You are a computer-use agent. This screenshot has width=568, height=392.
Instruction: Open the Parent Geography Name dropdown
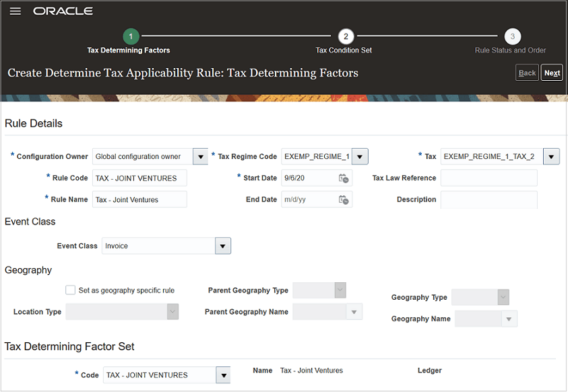[x=354, y=311]
